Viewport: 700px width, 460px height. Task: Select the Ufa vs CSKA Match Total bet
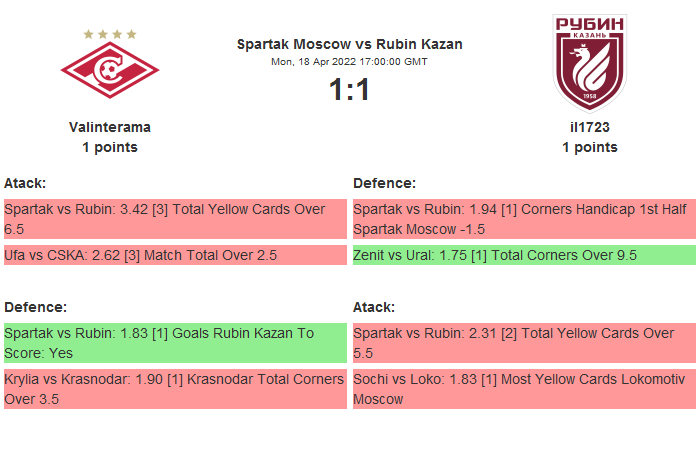(174, 255)
